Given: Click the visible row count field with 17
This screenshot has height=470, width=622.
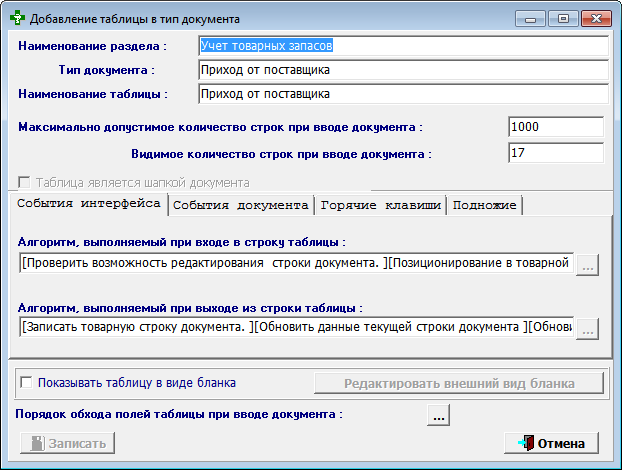Looking at the screenshot, I should pos(556,153).
